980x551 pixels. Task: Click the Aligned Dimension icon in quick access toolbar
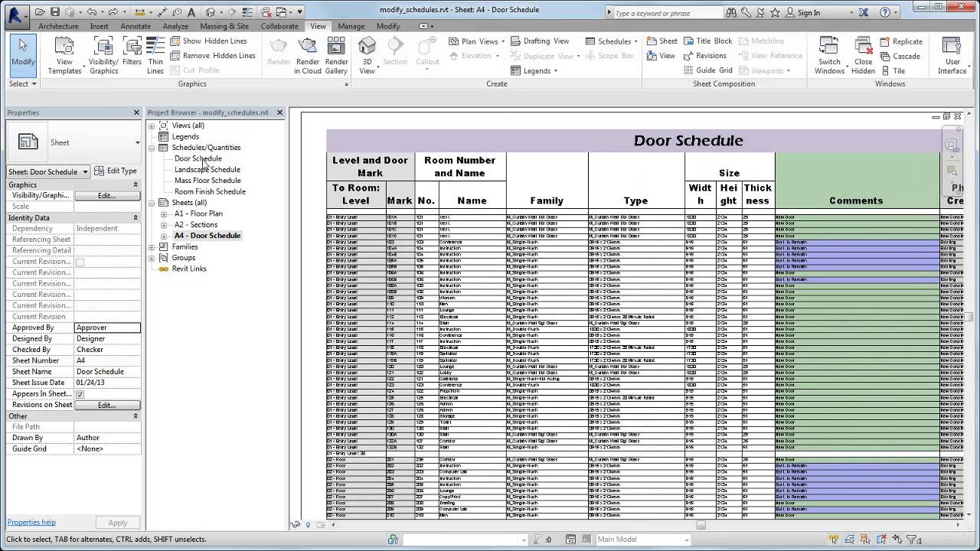[x=162, y=12]
